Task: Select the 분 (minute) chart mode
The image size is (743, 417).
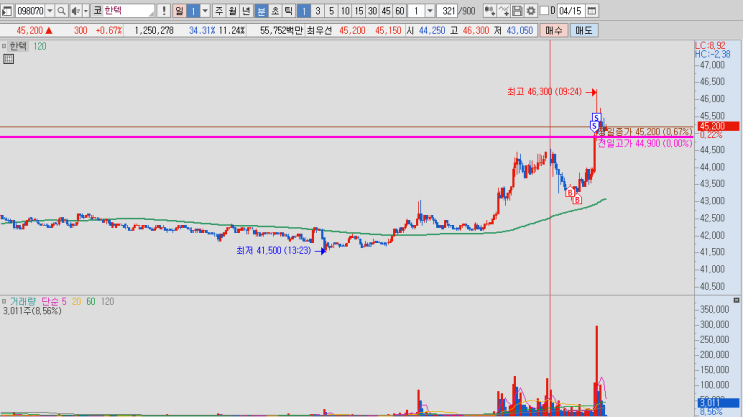Action: point(261,10)
